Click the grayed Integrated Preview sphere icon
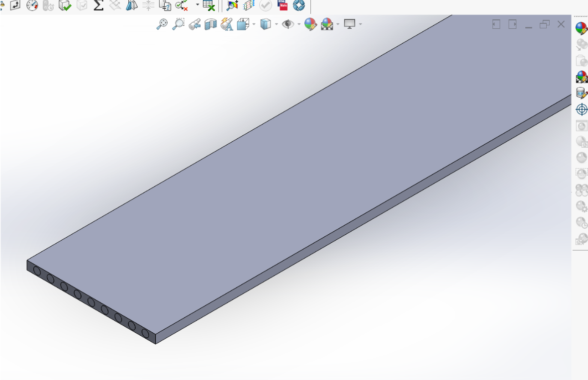 click(582, 142)
